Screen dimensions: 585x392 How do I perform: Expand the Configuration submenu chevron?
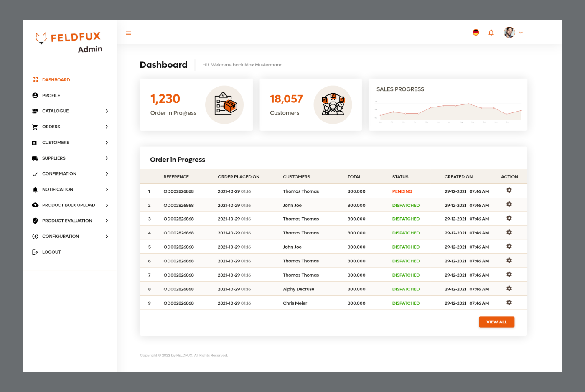107,237
